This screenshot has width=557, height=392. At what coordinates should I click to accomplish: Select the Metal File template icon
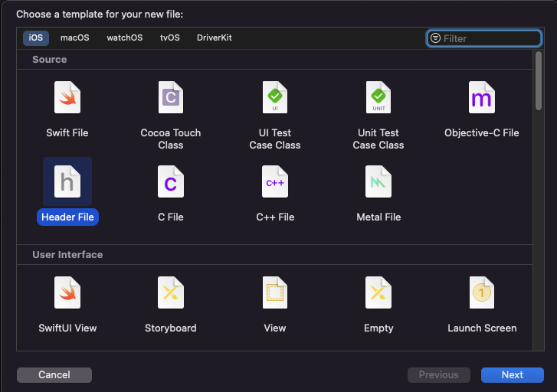coord(378,181)
